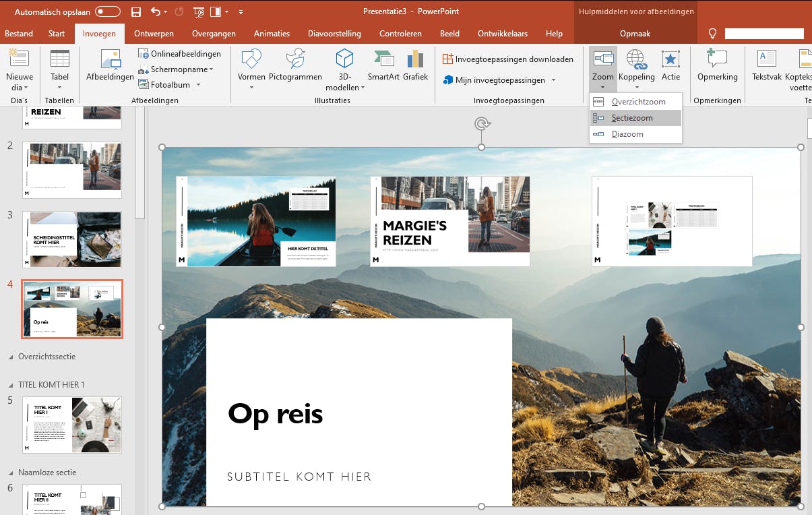Click the greyed Redo icon
This screenshot has width=812, height=515.
click(x=179, y=11)
